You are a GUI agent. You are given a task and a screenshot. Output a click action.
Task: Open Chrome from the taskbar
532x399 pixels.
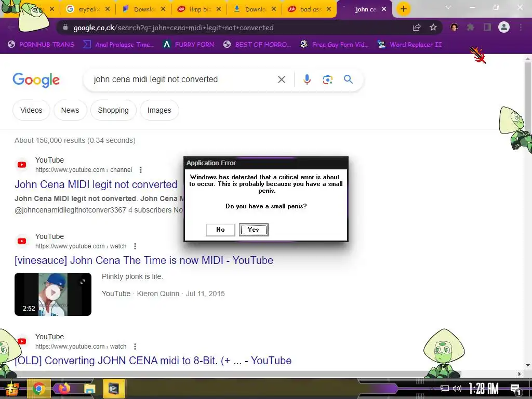[x=38, y=389]
